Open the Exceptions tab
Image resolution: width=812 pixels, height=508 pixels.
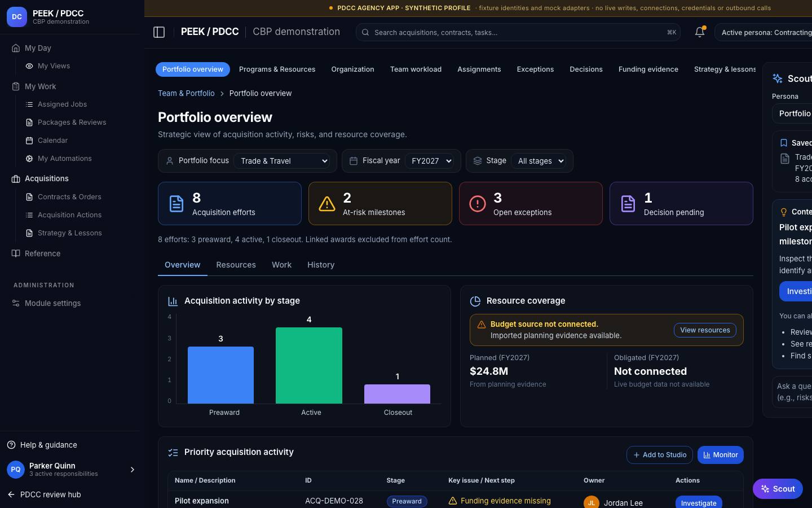(535, 69)
